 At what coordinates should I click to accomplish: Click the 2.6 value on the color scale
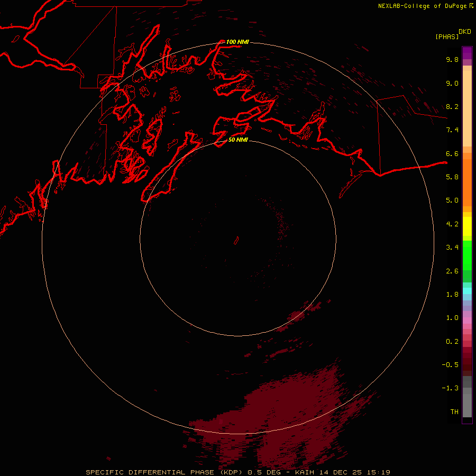tap(452, 271)
